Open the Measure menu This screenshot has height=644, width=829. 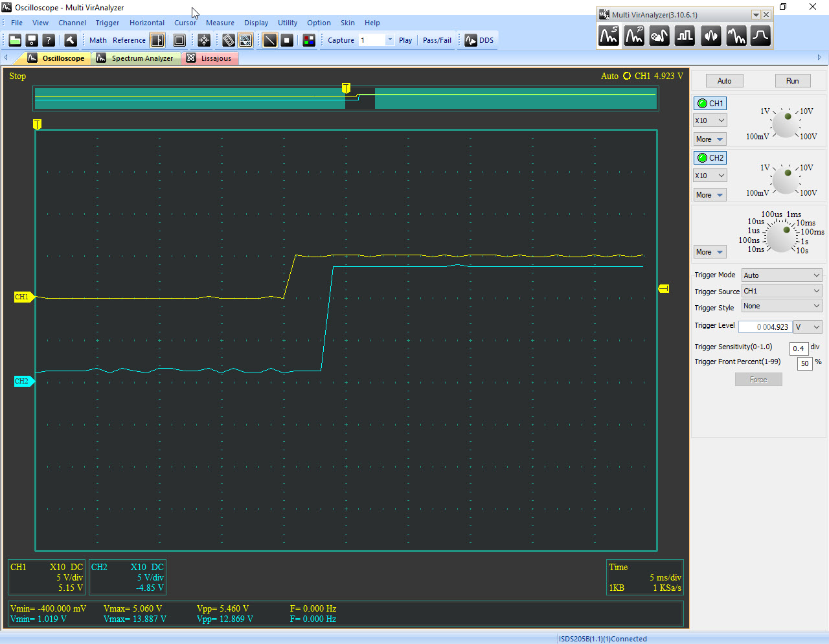click(x=220, y=23)
